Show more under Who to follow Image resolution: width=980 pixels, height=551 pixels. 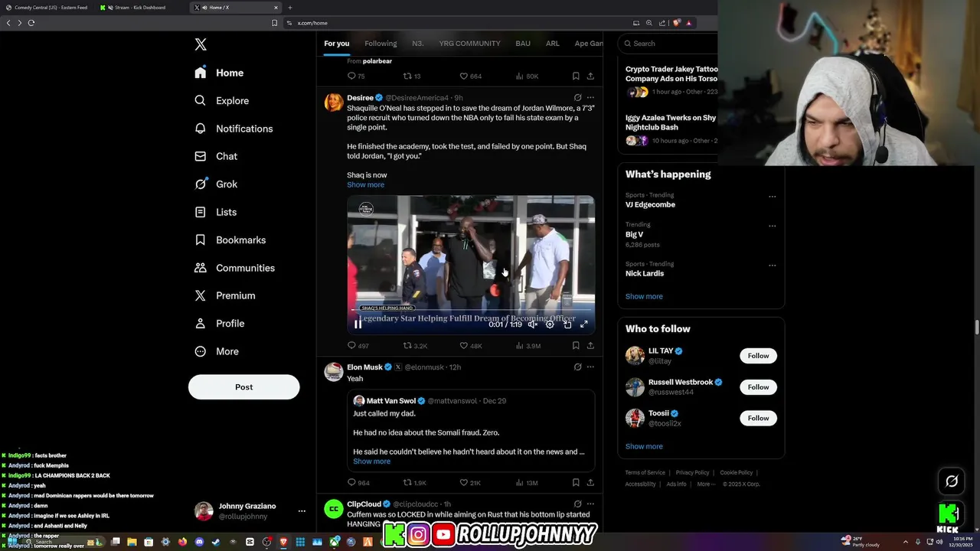coord(644,446)
